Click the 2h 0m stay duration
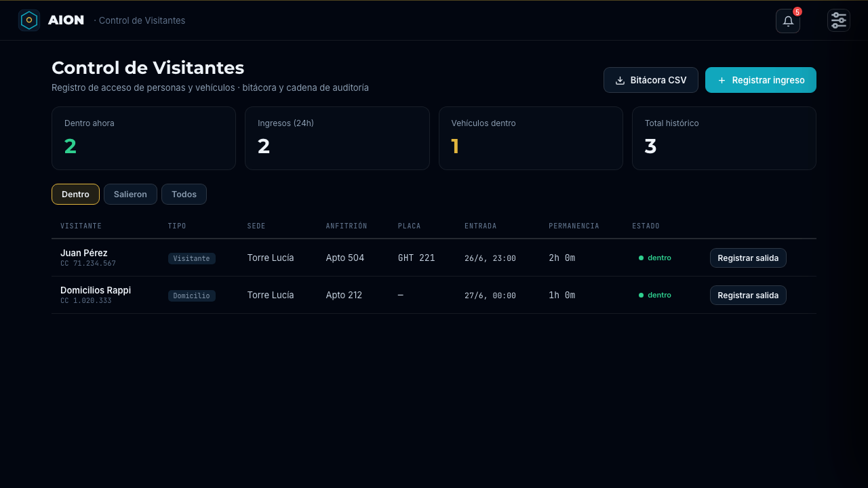The image size is (868, 488). (x=562, y=258)
